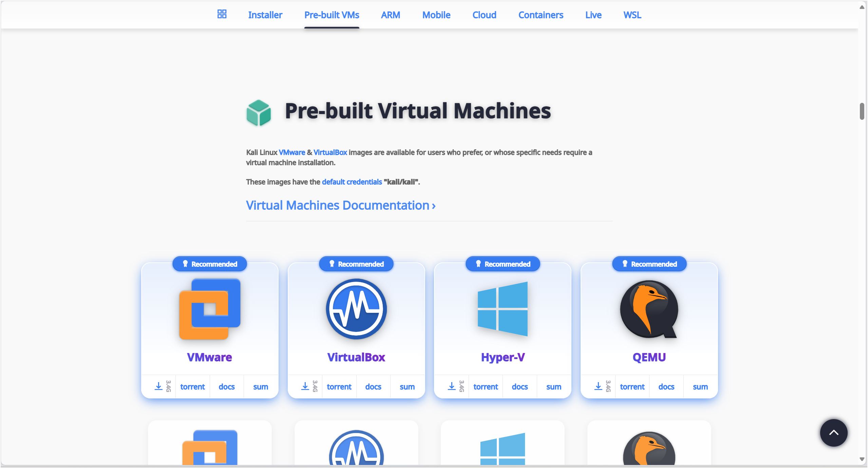Select the WSL tab
Viewport: 868px width, 468px height.
click(632, 15)
